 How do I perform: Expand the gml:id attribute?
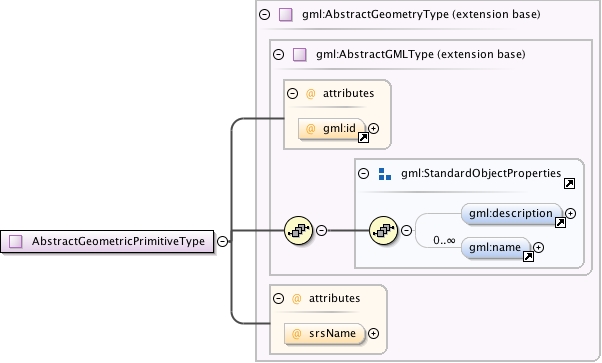pos(373,128)
